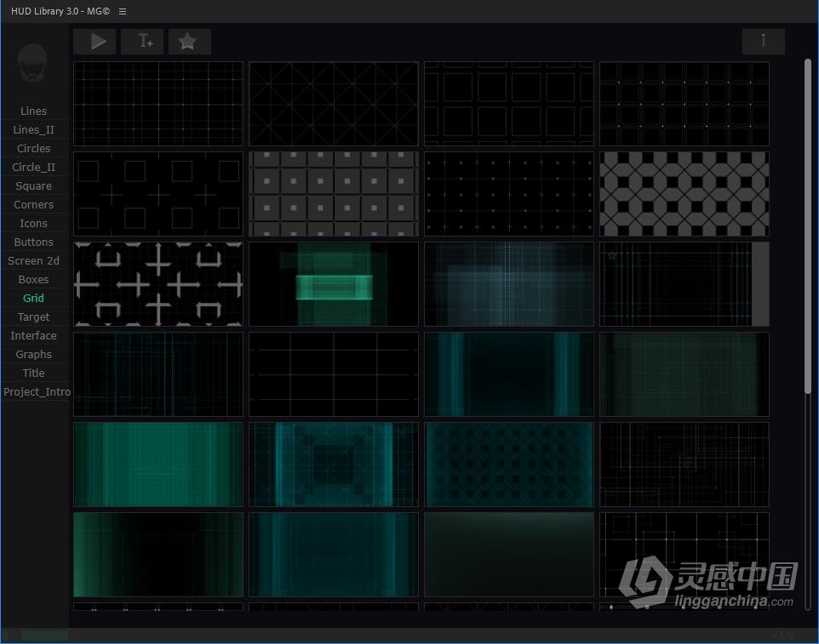Select the Title category
Screen dimensions: 819x644
click(x=33, y=373)
